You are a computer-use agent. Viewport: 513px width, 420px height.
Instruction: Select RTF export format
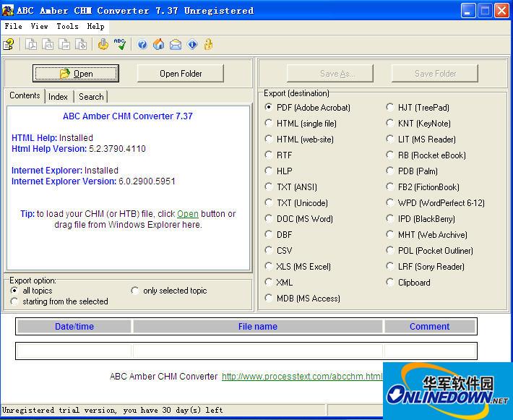(x=278, y=155)
